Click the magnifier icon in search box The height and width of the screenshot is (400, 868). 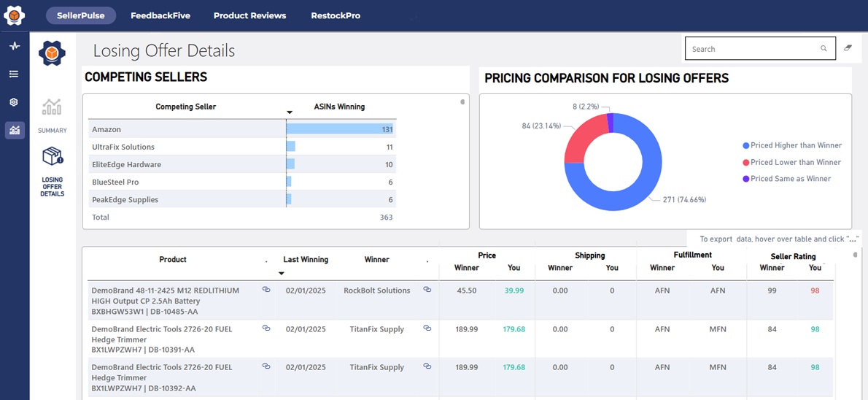(824, 49)
